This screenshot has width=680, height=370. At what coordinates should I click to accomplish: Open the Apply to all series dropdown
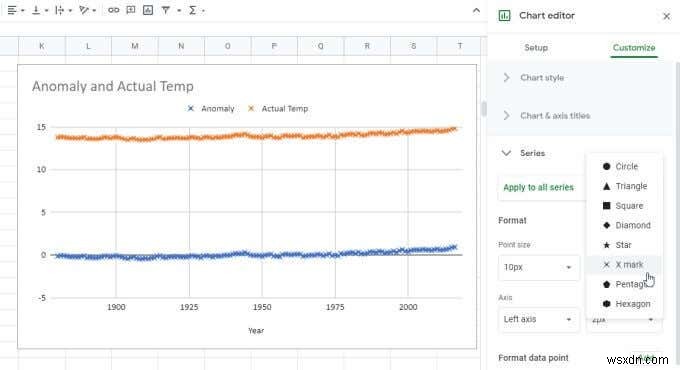point(542,187)
